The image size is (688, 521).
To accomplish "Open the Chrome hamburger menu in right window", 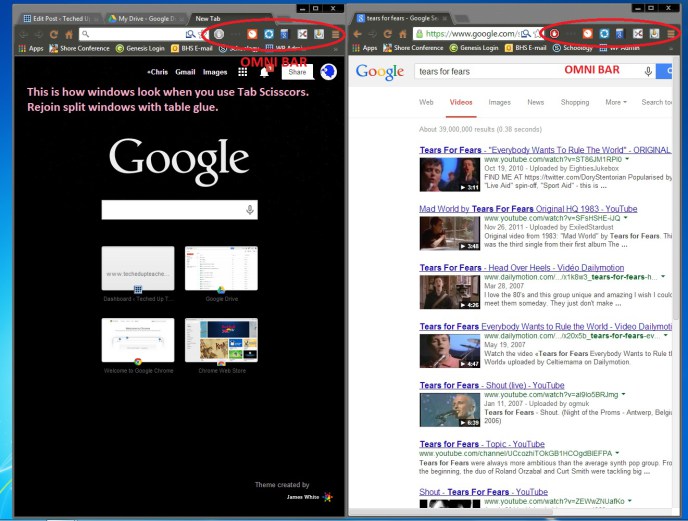I will (x=671, y=33).
